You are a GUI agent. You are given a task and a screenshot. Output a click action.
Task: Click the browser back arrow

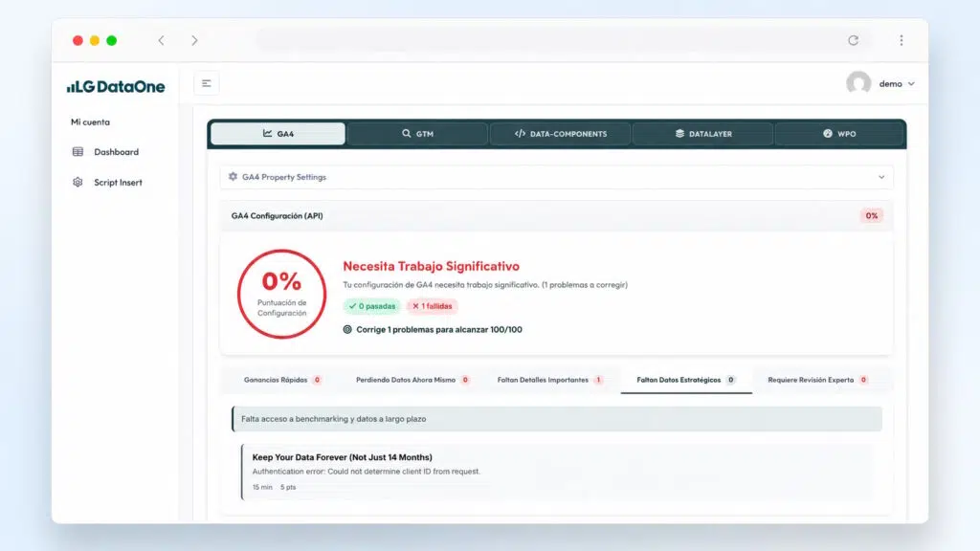point(161,40)
